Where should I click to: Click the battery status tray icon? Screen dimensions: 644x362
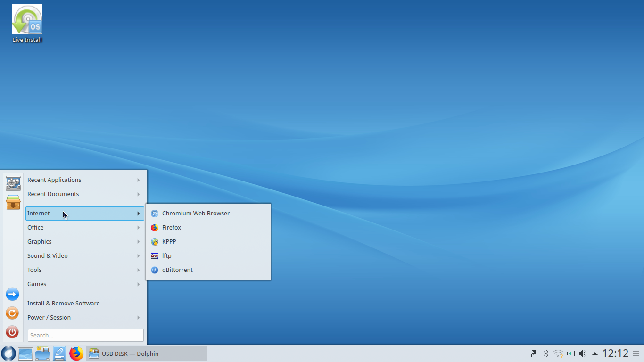click(570, 354)
